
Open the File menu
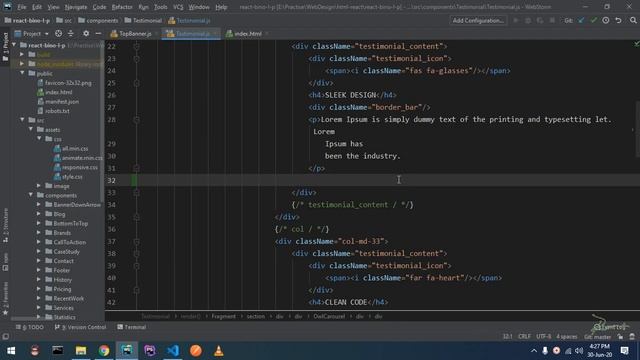tap(22, 7)
